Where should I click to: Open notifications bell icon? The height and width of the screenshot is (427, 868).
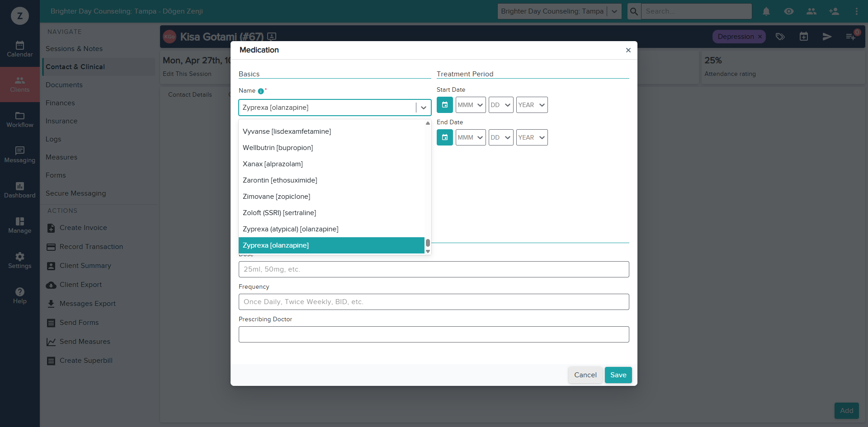tap(766, 11)
